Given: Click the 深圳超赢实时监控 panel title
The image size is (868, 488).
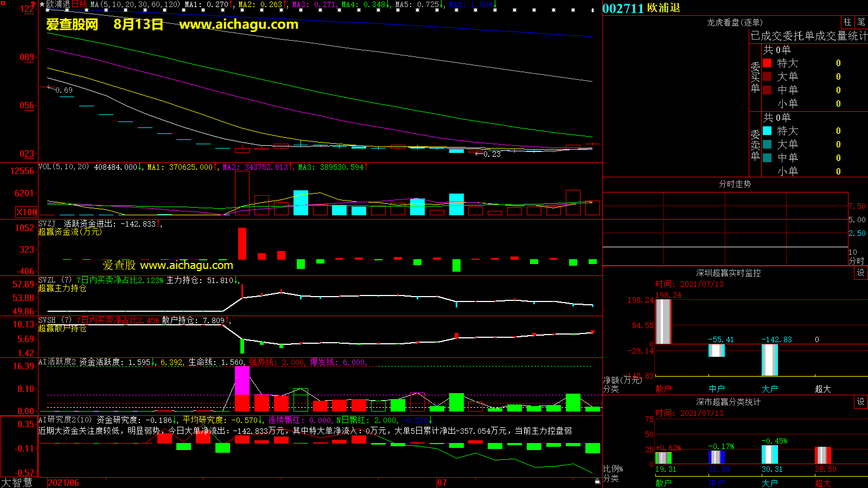Looking at the screenshot, I should (x=729, y=273).
